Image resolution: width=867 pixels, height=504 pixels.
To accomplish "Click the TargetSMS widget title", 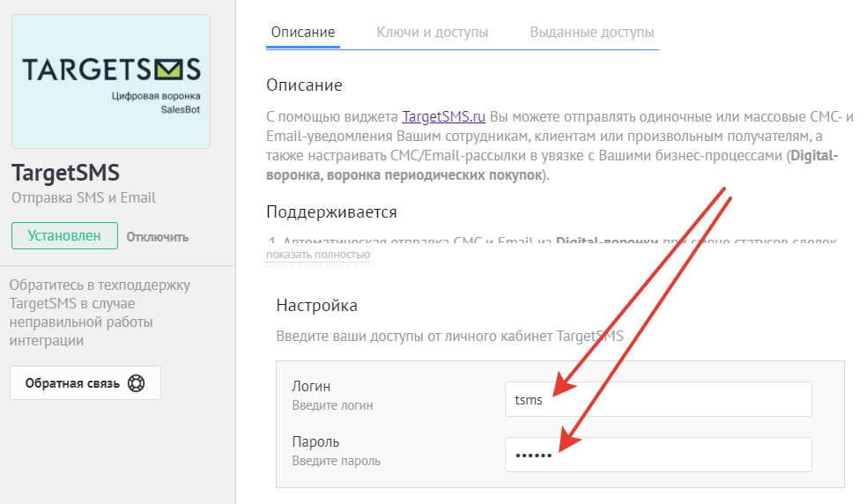I will tap(66, 173).
